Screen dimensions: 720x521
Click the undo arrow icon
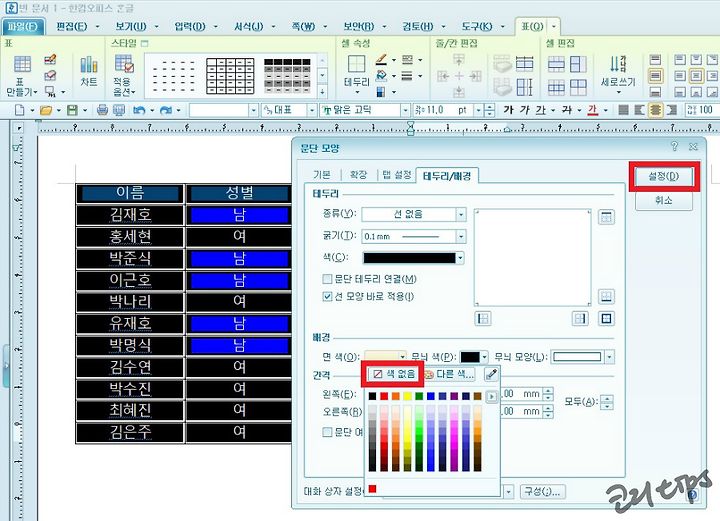pyautogui.click(x=139, y=110)
